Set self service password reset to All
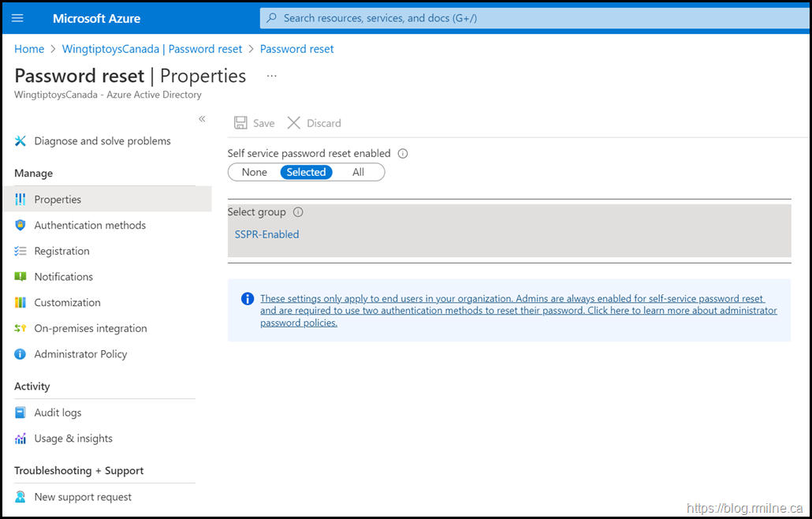The height and width of the screenshot is (519, 812). click(x=359, y=173)
